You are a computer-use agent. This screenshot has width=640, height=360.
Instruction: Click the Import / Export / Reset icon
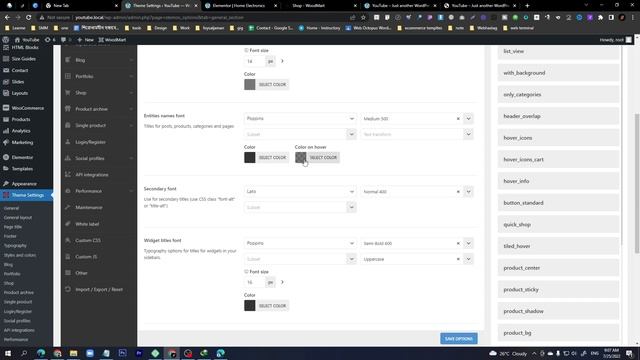(68, 289)
